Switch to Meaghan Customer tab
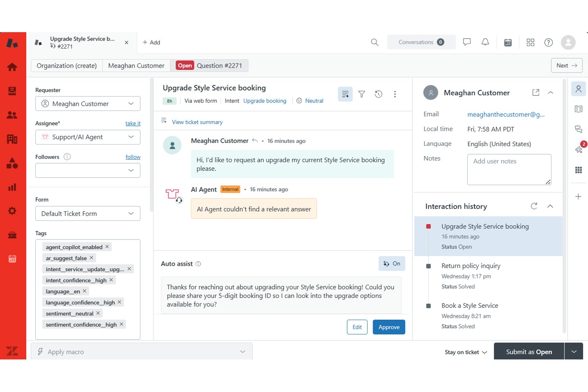Screen dimensions: 588x392 (136, 66)
